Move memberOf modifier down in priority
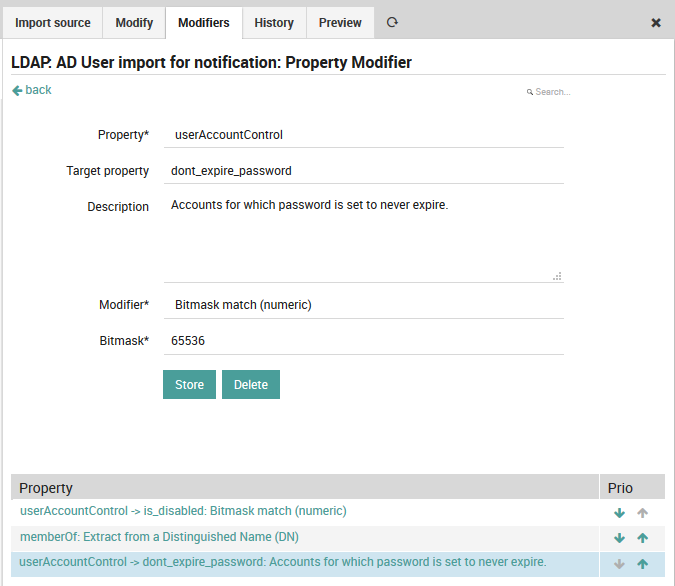The image size is (675, 586). click(x=619, y=538)
